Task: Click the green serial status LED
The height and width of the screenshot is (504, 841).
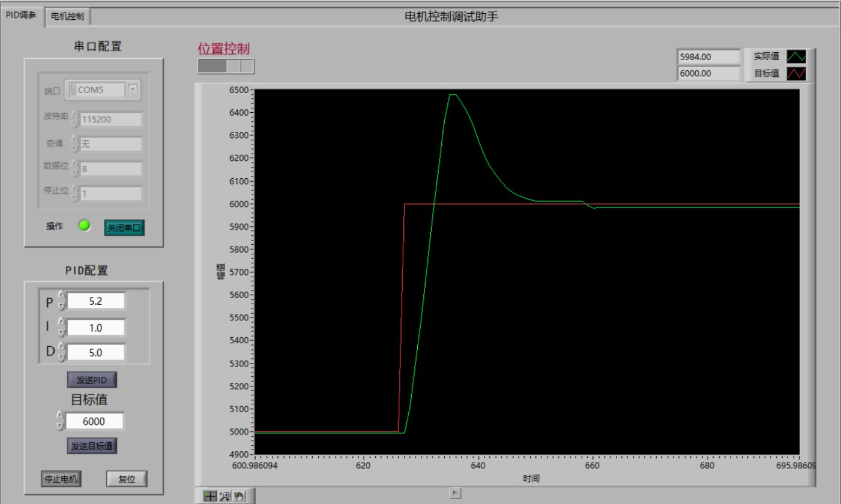Action: tap(85, 226)
